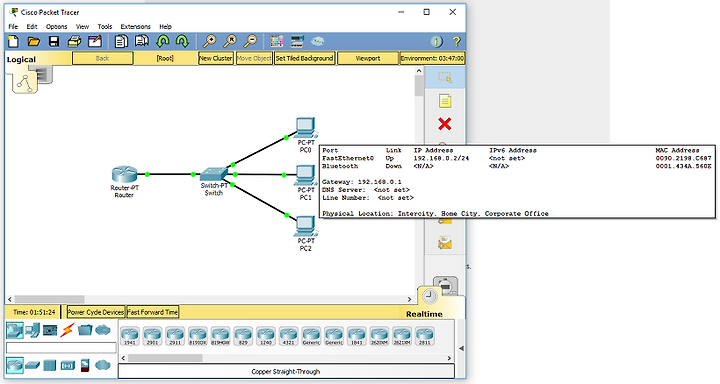
Task: Save the network with the floppy icon
Action: coord(54,42)
